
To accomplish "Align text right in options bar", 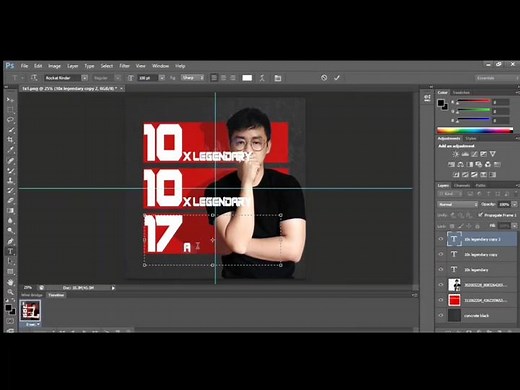I will (233, 78).
